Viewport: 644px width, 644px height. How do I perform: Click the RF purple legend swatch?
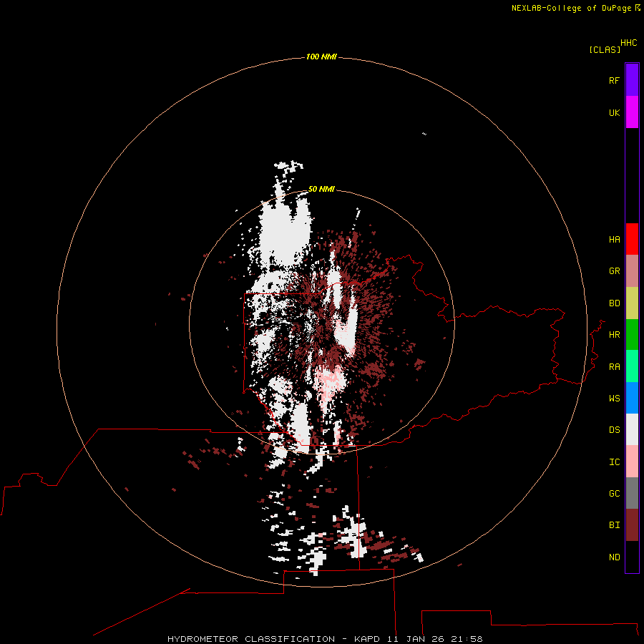pyautogui.click(x=632, y=80)
